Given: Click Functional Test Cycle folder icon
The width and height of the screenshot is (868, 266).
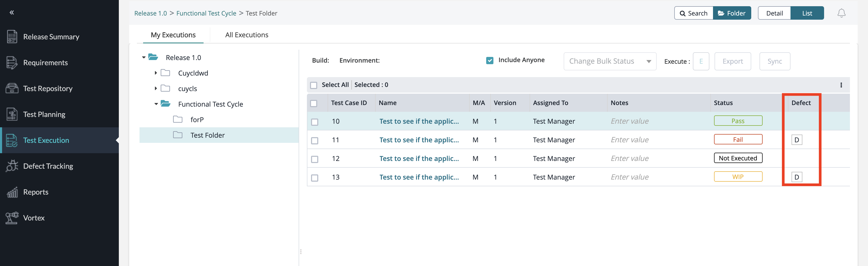Looking at the screenshot, I should click(x=165, y=104).
